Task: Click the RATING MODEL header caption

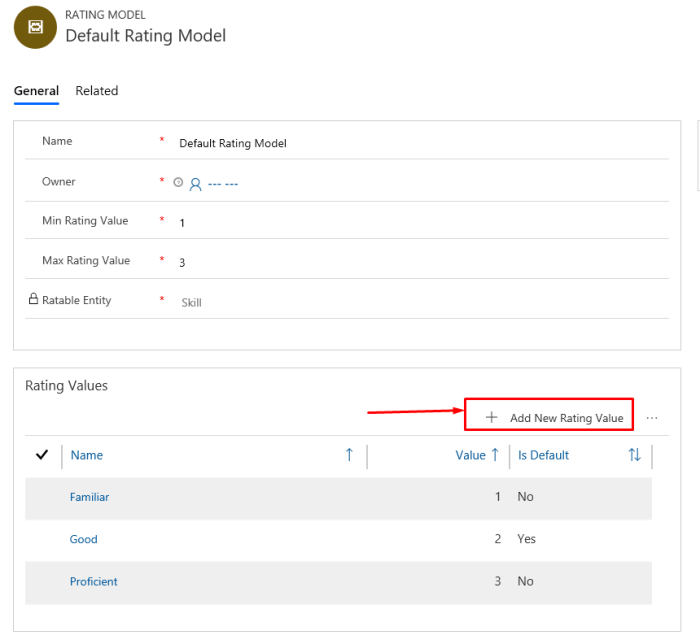Action: [x=105, y=15]
